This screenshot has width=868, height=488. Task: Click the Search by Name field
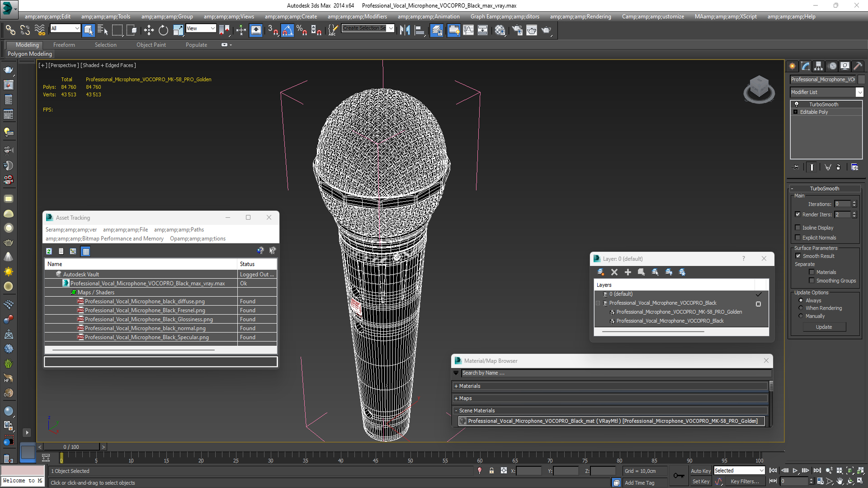pyautogui.click(x=616, y=373)
